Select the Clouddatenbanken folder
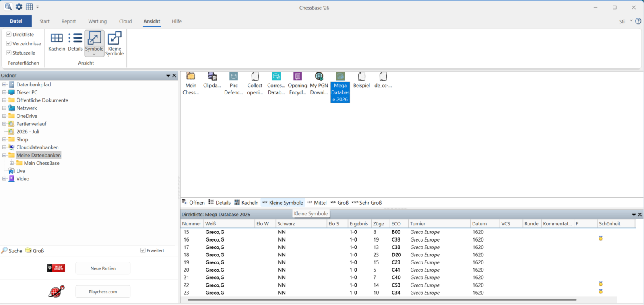This screenshot has width=644, height=305. click(37, 147)
